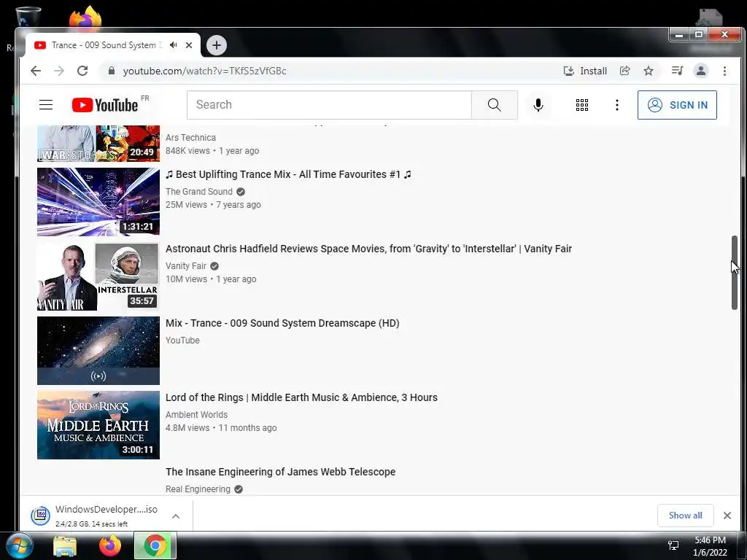This screenshot has width=747, height=560.
Task: Reload the page with refresh icon
Action: 82,71
